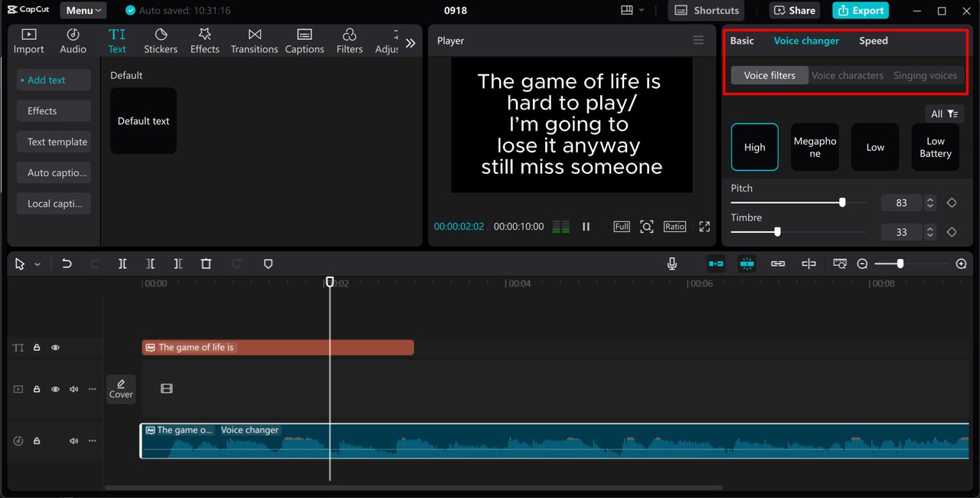980x498 pixels.
Task: Open the Captions tab
Action: [304, 41]
